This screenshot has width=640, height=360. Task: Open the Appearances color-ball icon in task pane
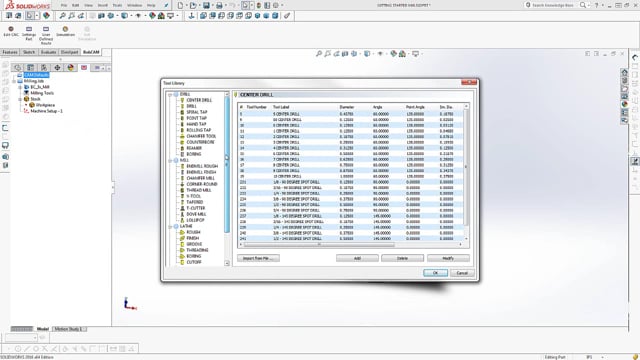point(624,104)
